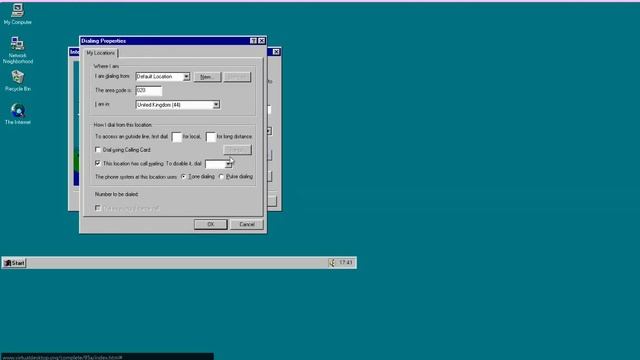The height and width of the screenshot is (360, 640).
Task: Expand the United Kingdom (44) country dropdown
Action: click(216, 105)
